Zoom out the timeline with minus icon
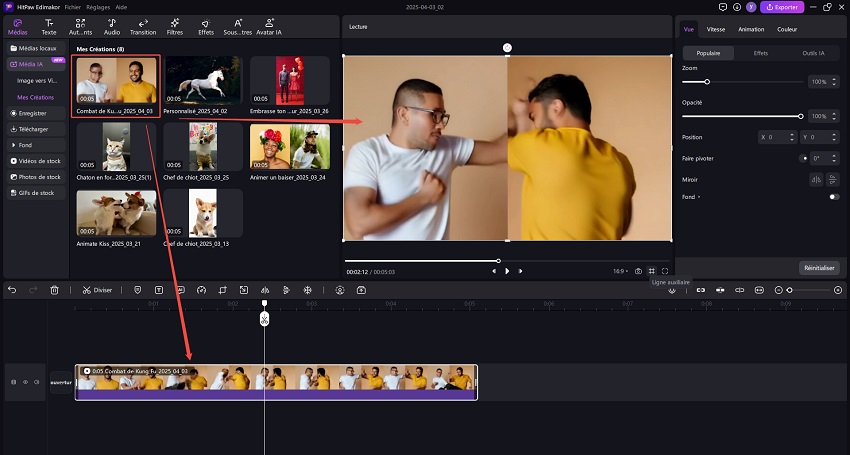The height and width of the screenshot is (455, 850). (x=778, y=290)
